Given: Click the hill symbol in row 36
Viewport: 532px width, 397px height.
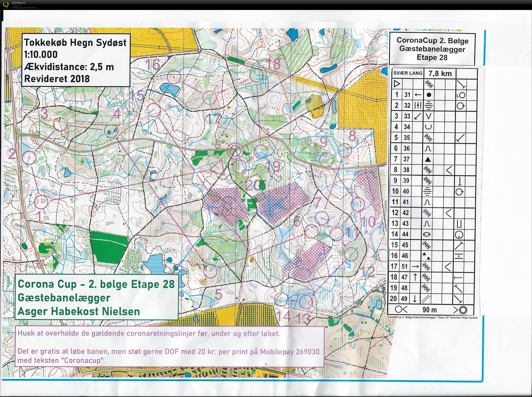Looking at the screenshot, I should (x=428, y=149).
